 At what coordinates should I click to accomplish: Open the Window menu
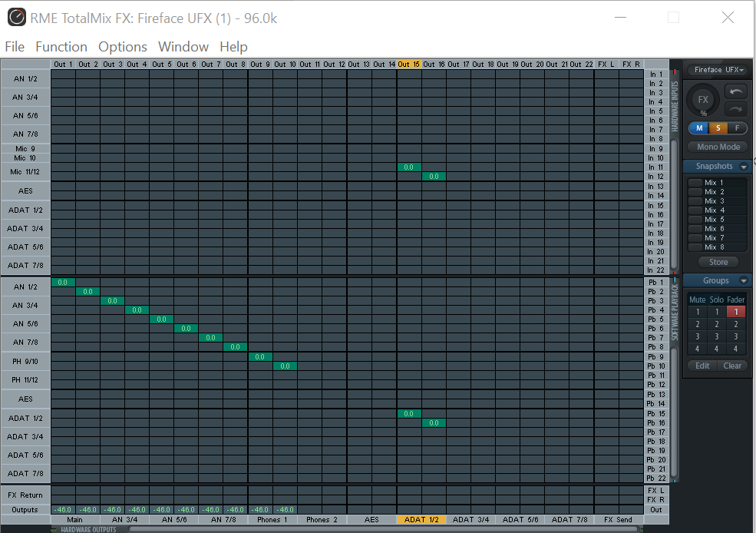pyautogui.click(x=183, y=47)
